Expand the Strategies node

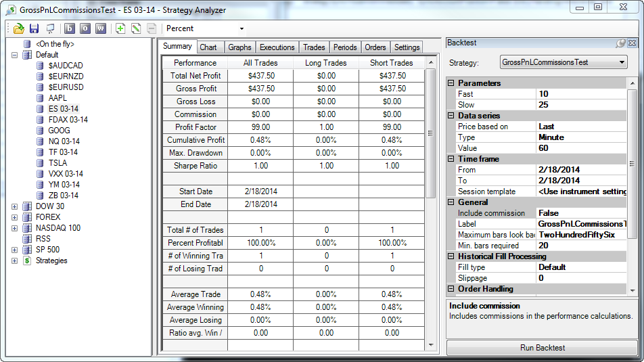pyautogui.click(x=14, y=261)
